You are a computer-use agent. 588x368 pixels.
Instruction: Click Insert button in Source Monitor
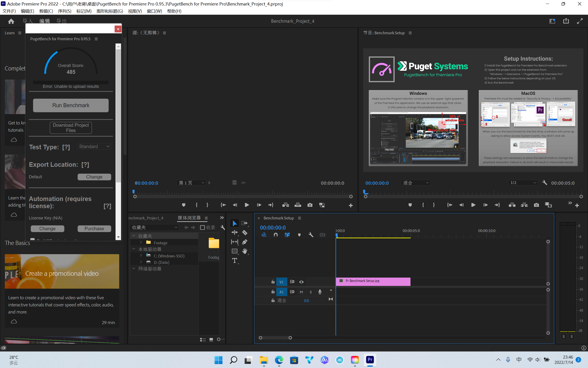click(x=286, y=205)
